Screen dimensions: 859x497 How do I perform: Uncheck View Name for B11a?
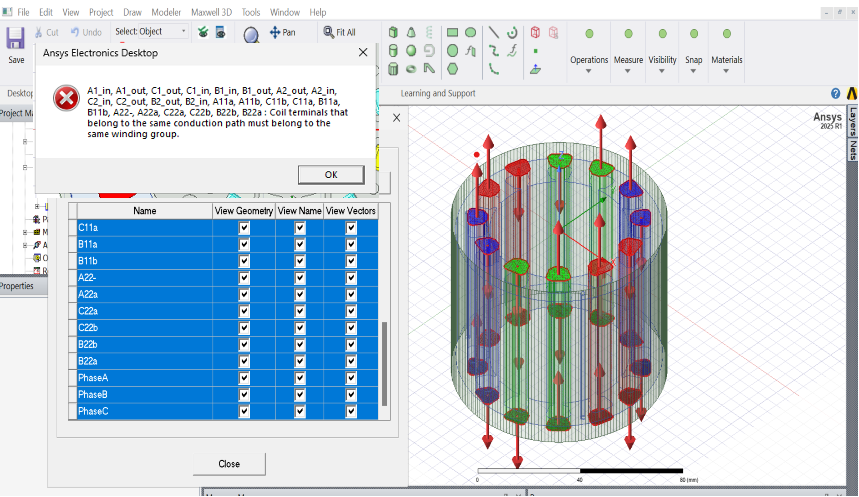coord(299,244)
